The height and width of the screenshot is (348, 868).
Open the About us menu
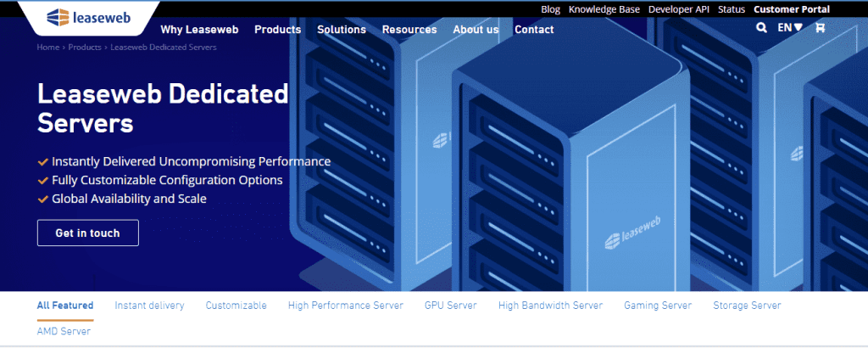pos(476,30)
